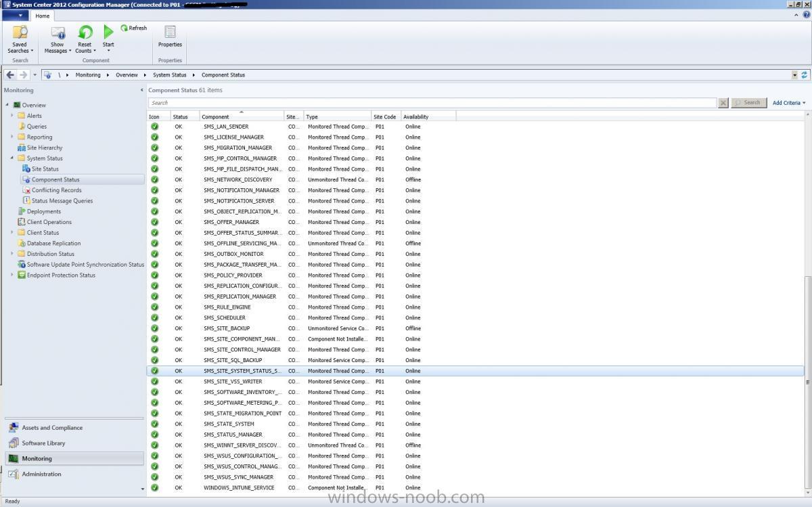812x507 pixels.
Task: Click status icon for WINDOWS_INTUNE_SERVICE row
Action: (154, 487)
